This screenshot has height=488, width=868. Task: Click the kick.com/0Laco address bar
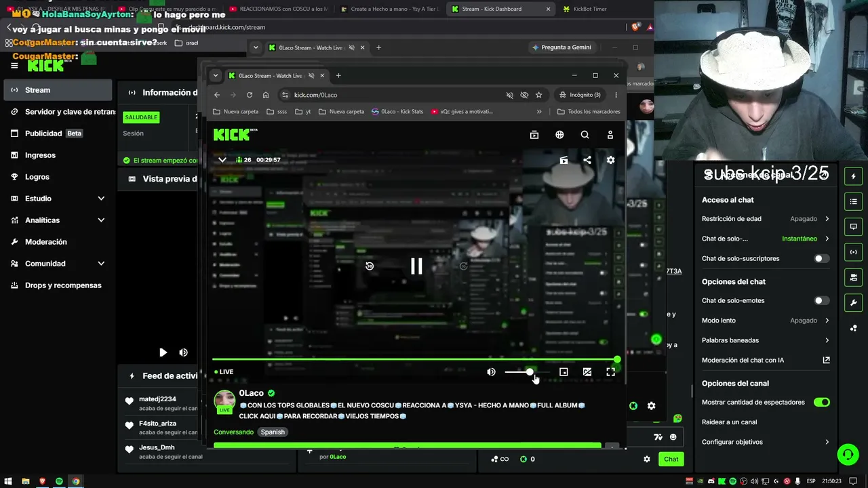[x=393, y=95]
